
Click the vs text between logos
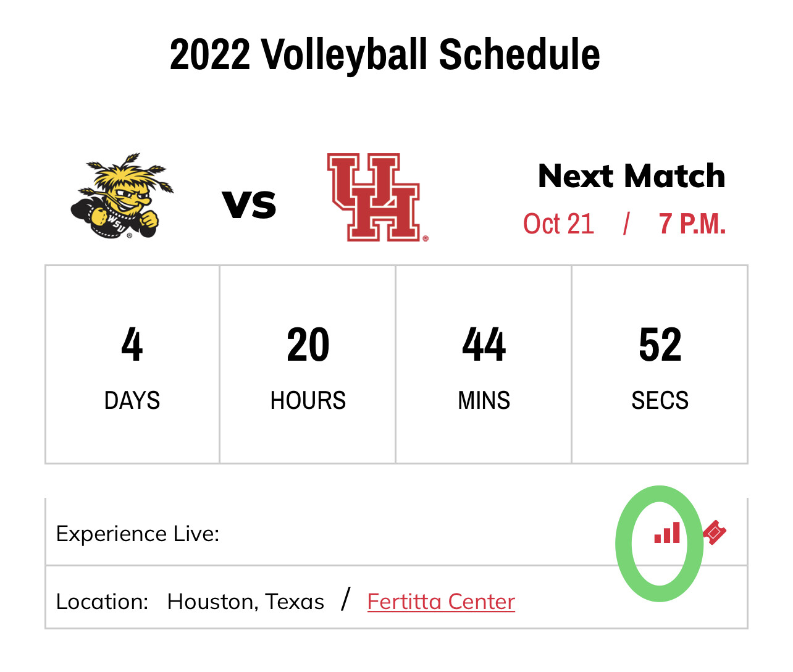[250, 204]
